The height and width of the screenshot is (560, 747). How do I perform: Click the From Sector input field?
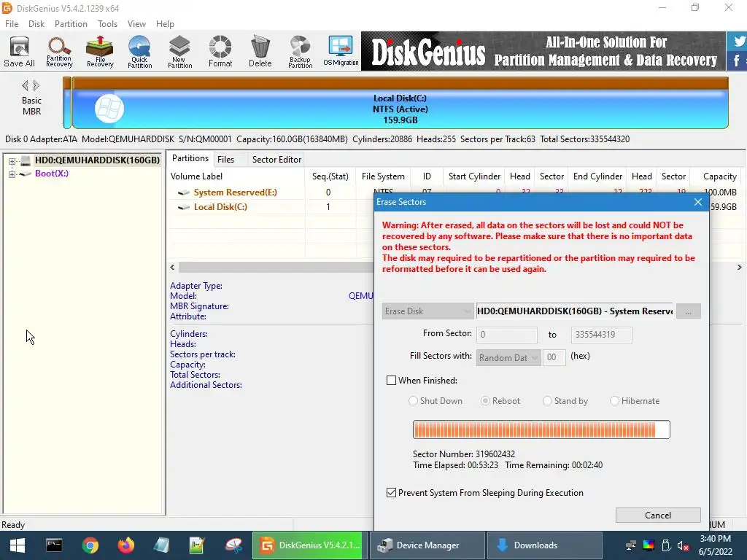[507, 334]
